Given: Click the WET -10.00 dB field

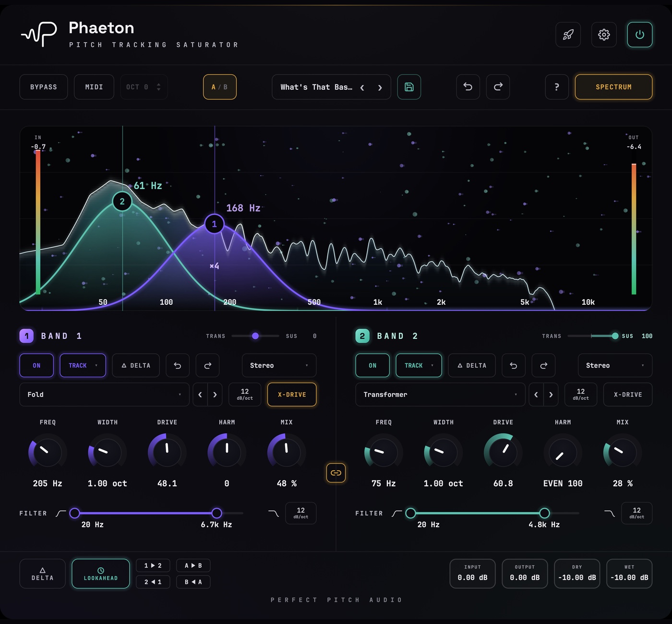Looking at the screenshot, I should (630, 574).
